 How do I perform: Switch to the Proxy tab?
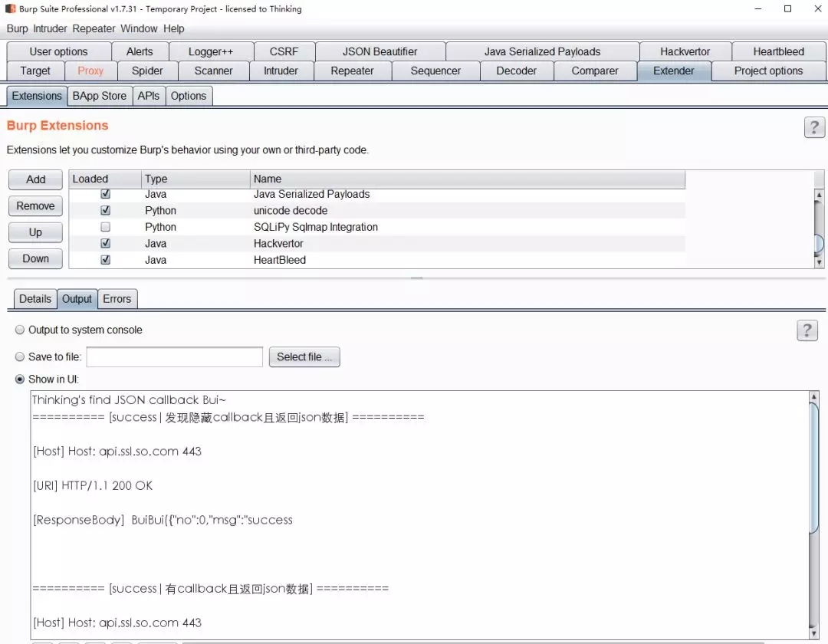(90, 71)
